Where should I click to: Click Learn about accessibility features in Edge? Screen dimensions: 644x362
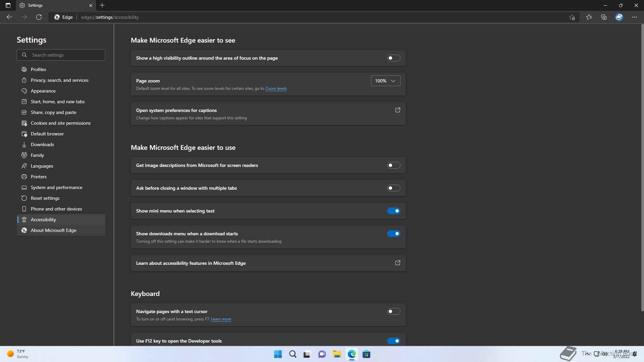(268, 263)
